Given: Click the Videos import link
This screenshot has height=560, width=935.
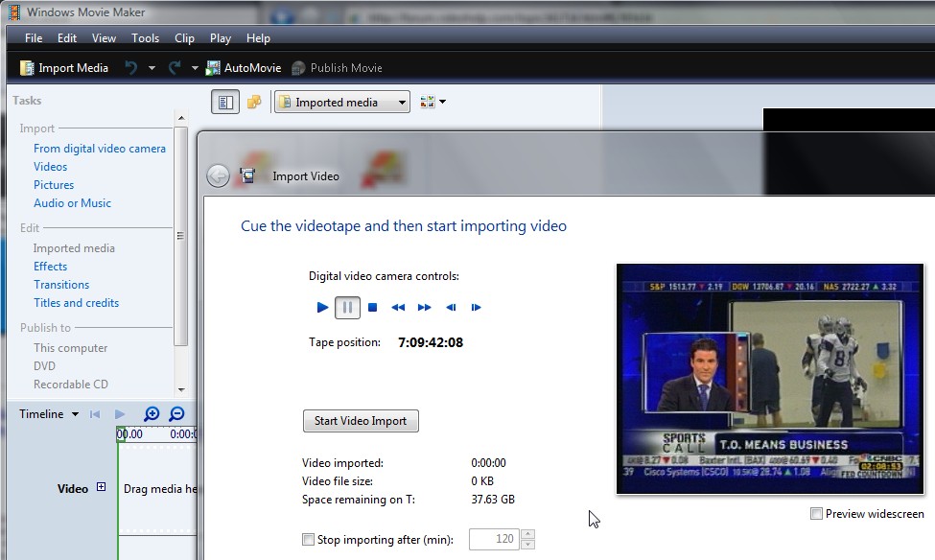Looking at the screenshot, I should pyautogui.click(x=50, y=167).
